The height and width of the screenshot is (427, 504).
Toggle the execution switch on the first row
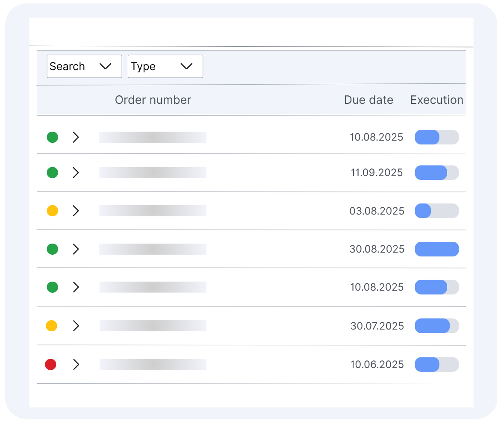[436, 137]
